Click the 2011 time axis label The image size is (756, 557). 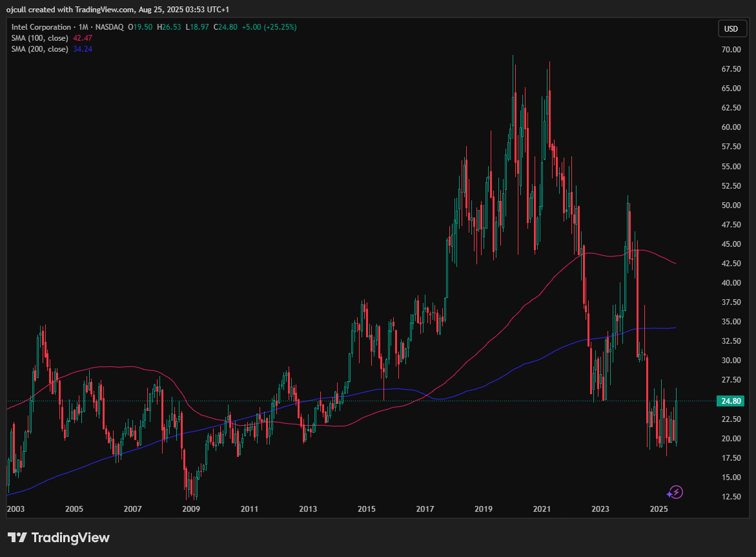click(x=249, y=509)
